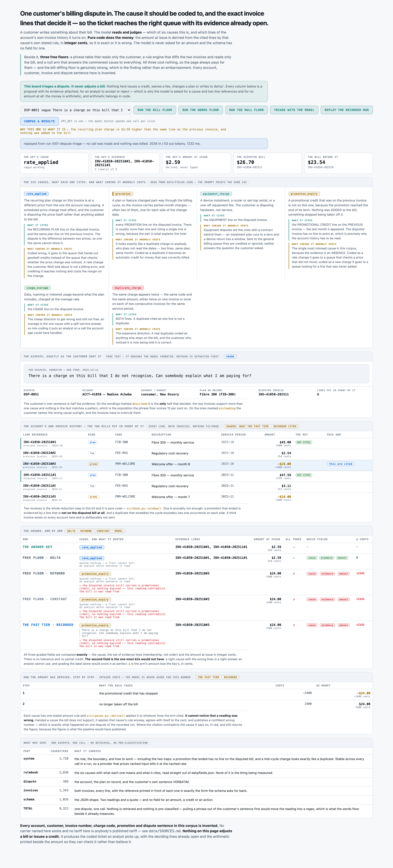Click the src/causes.py::derive() code reference
The width and height of the screenshot is (393, 868).
coord(106,716)
